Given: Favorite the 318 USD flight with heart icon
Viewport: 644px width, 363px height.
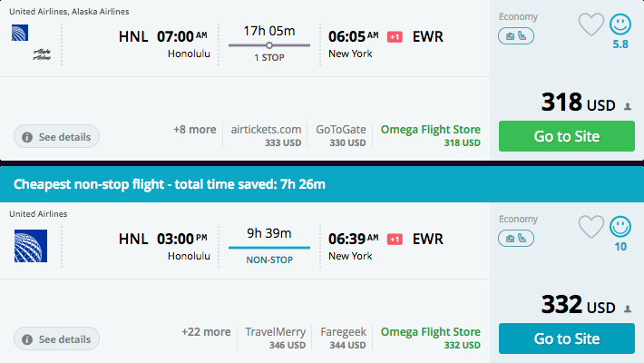Looking at the screenshot, I should point(591,24).
